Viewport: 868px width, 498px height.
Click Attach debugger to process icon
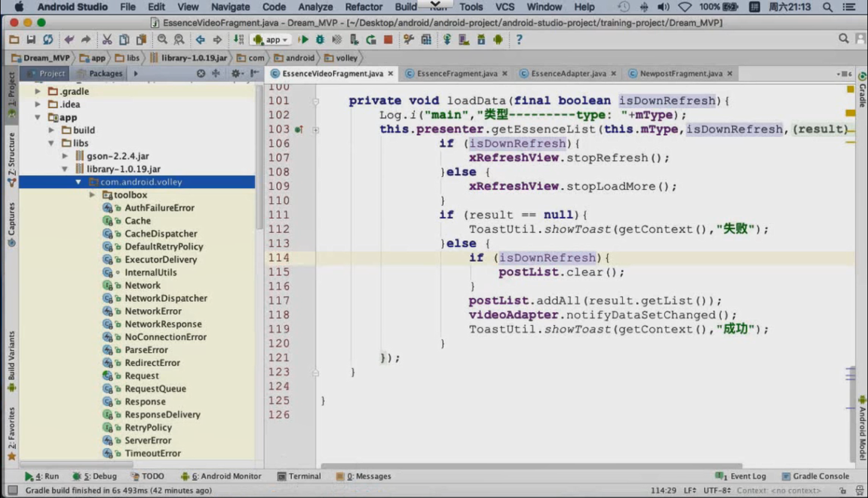click(x=354, y=39)
